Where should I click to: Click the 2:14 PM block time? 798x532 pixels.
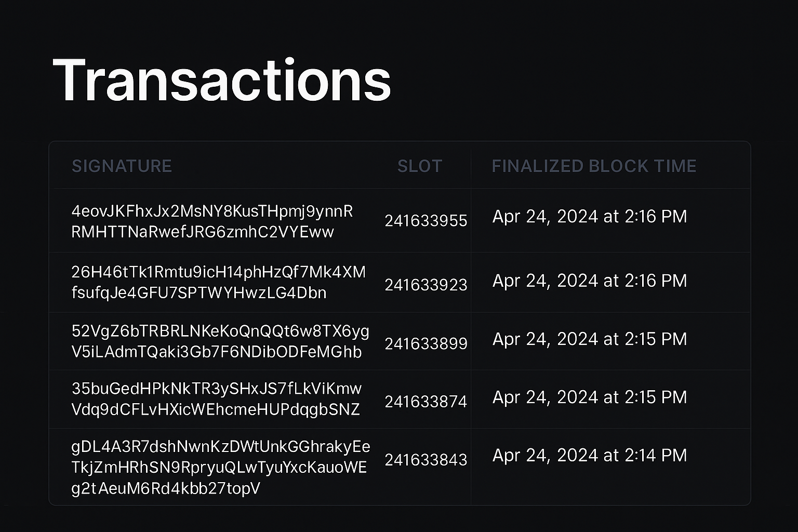coord(590,456)
